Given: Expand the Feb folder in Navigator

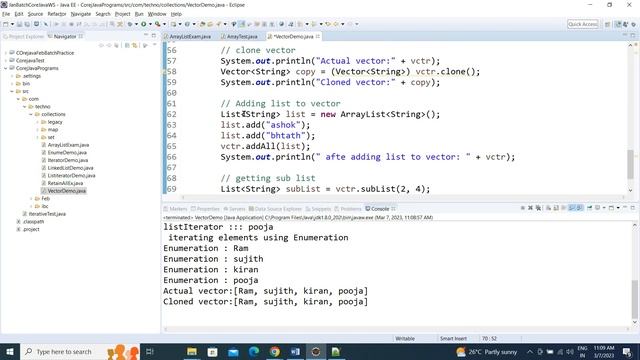Looking at the screenshot, I should click(x=31, y=198).
